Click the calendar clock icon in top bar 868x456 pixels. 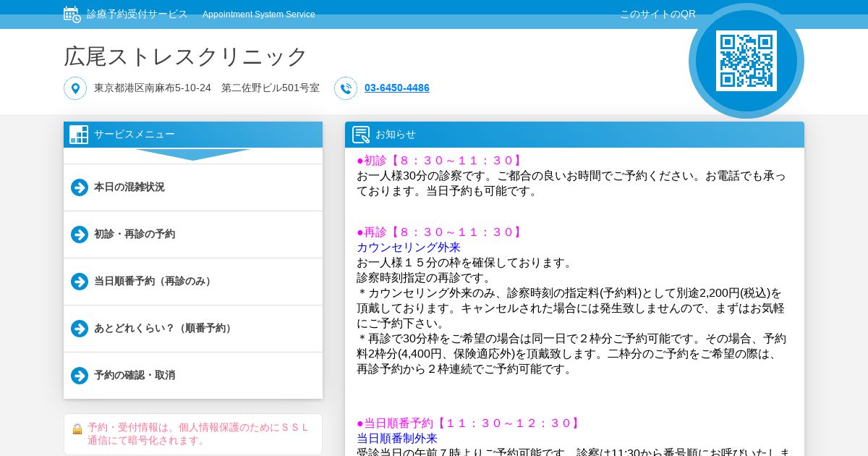pos(72,14)
